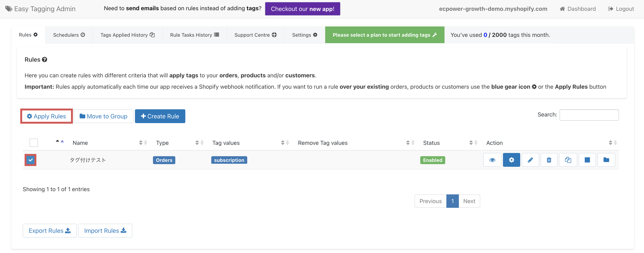Image resolution: width=644 pixels, height=253 pixels.
Task: Go to the Rule Tasks History tab
Action: pyautogui.click(x=194, y=35)
